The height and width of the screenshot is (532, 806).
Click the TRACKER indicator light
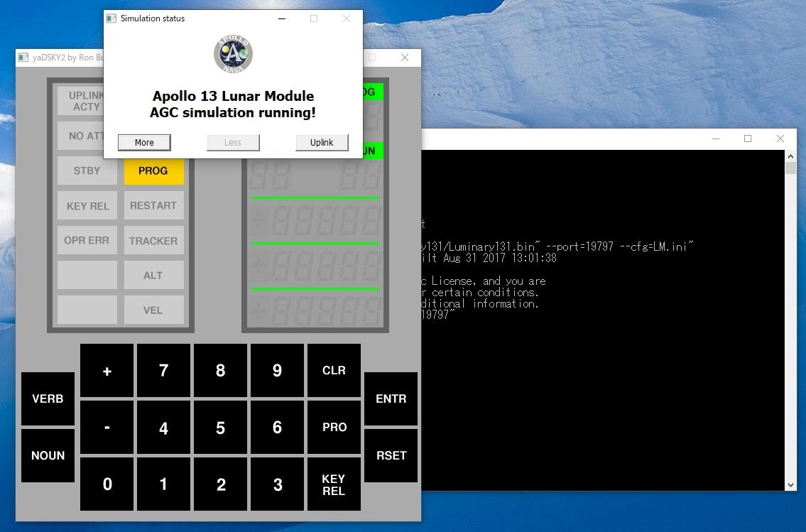(x=153, y=240)
